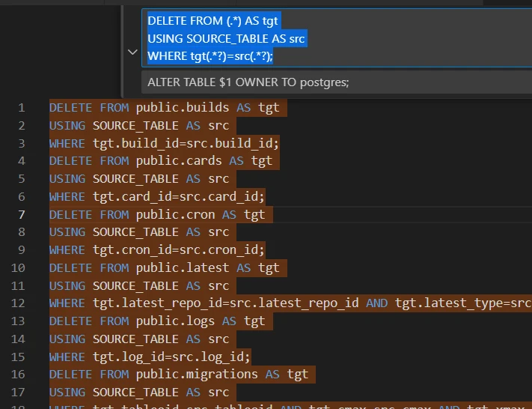This screenshot has height=409, width=532.
Task: Click 'public.cron' on line 7
Action: pos(175,215)
